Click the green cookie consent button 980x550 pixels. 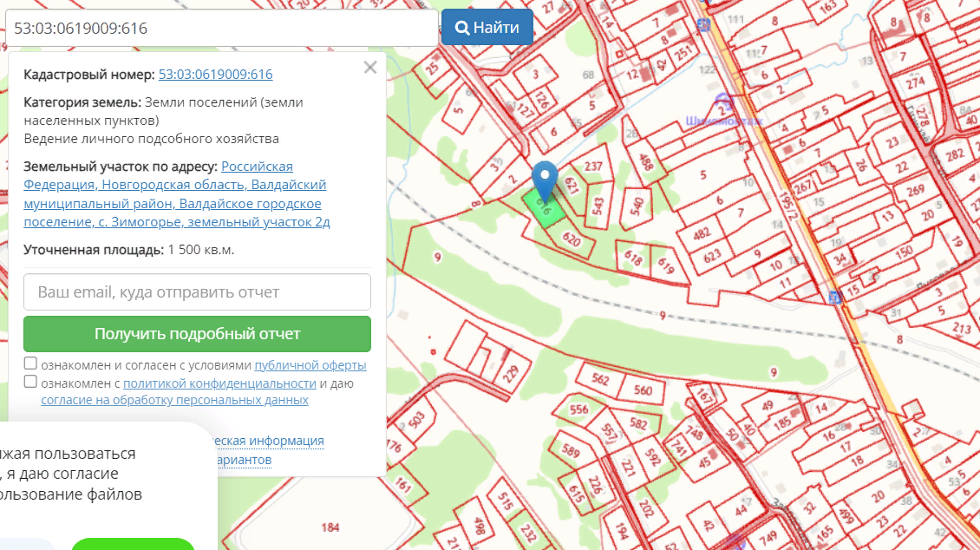tap(134, 543)
